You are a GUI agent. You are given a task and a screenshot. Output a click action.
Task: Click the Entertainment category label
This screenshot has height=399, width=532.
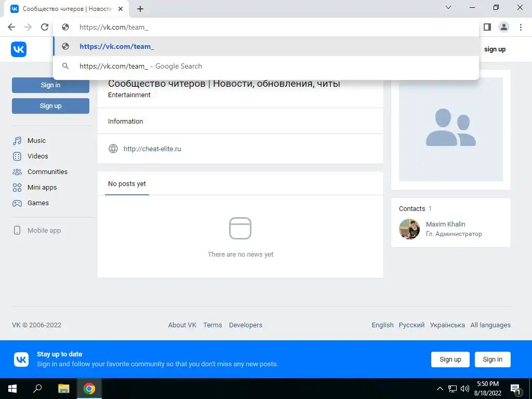point(129,95)
